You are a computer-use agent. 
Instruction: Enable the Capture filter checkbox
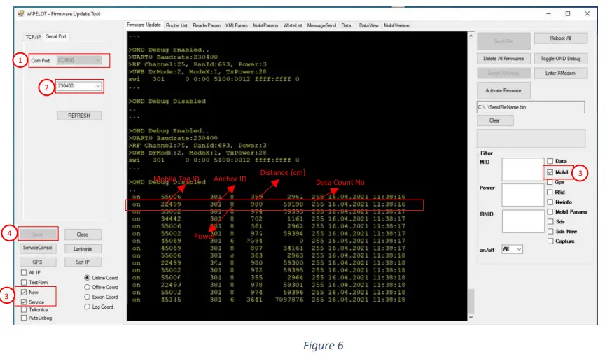[550, 241]
